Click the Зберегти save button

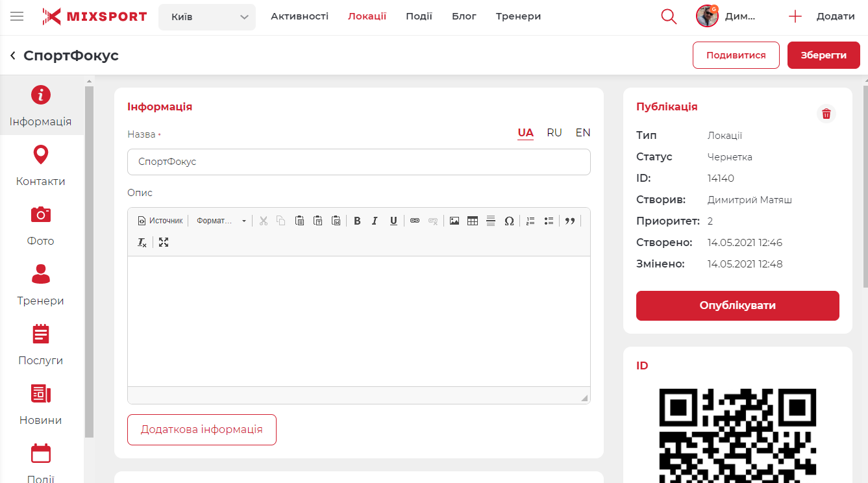click(823, 55)
